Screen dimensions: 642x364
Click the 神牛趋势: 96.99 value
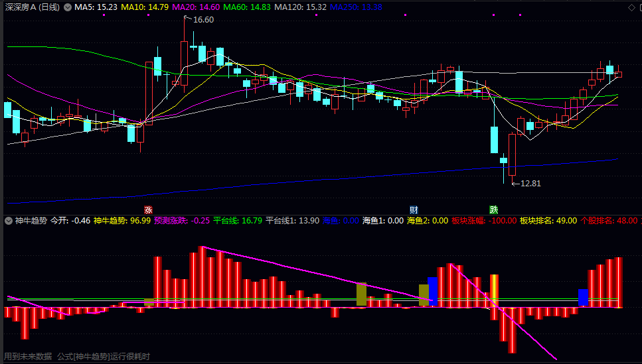pos(122,221)
